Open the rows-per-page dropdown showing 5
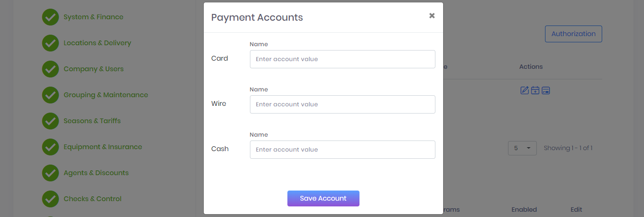The image size is (644, 217). tap(522, 148)
